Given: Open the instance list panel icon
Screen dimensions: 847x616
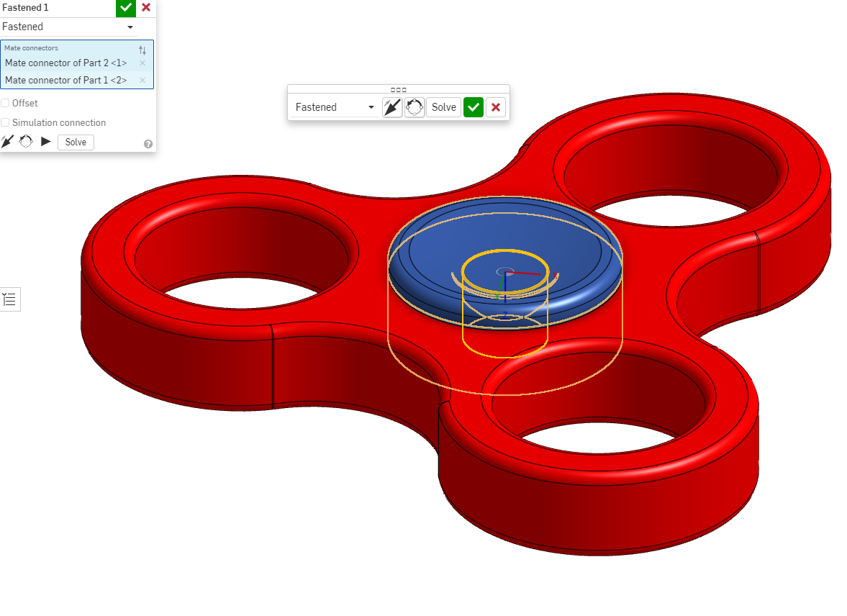Looking at the screenshot, I should click(x=10, y=299).
